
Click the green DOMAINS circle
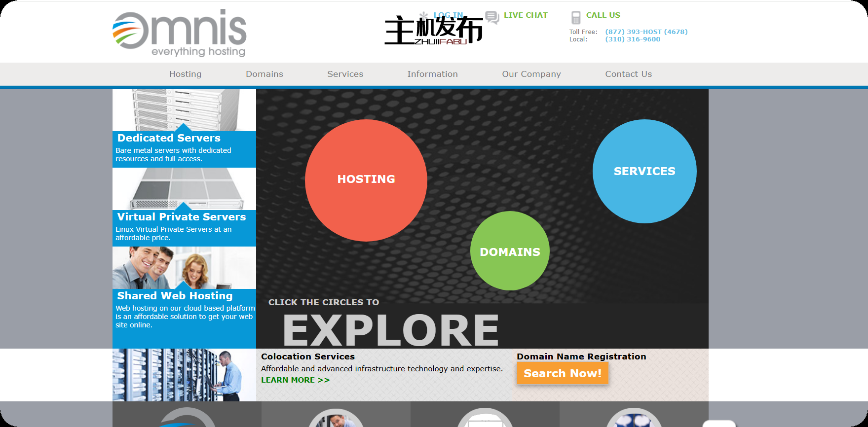tap(510, 251)
